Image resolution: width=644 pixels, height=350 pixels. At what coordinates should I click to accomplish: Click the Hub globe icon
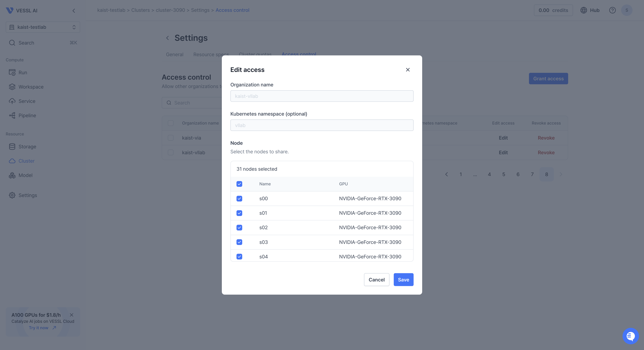click(x=584, y=10)
